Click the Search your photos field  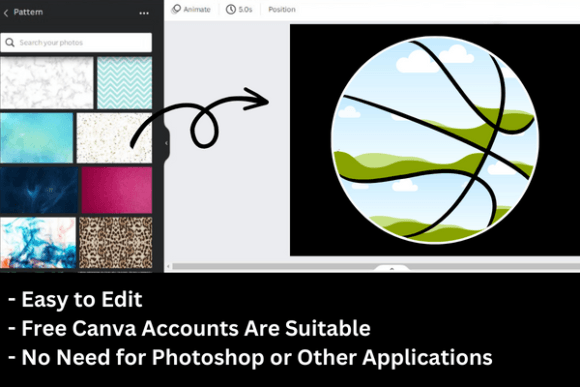point(76,43)
